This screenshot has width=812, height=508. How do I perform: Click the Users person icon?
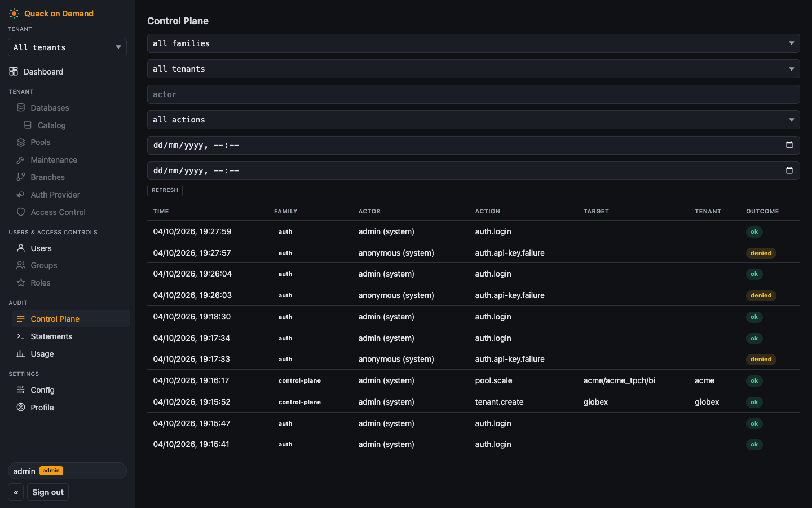[21, 248]
